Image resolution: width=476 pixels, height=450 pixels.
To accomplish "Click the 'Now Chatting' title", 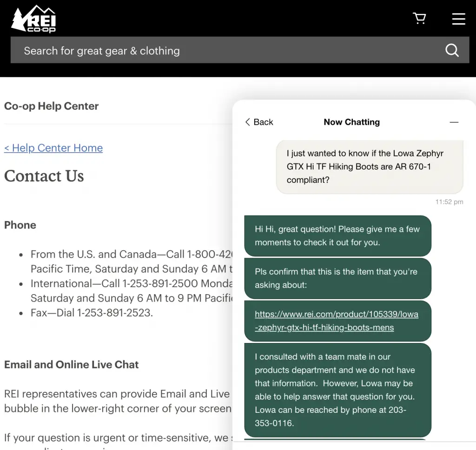I will 351,122.
